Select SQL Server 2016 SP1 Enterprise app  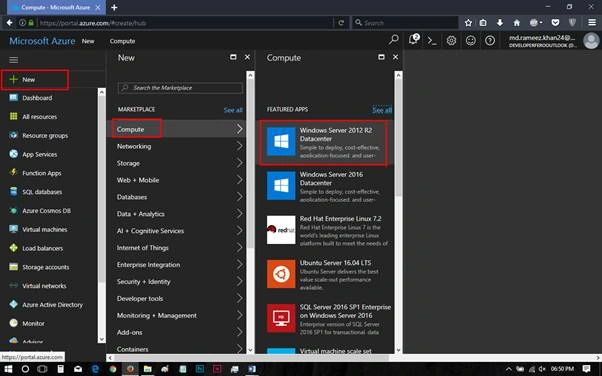[324, 319]
